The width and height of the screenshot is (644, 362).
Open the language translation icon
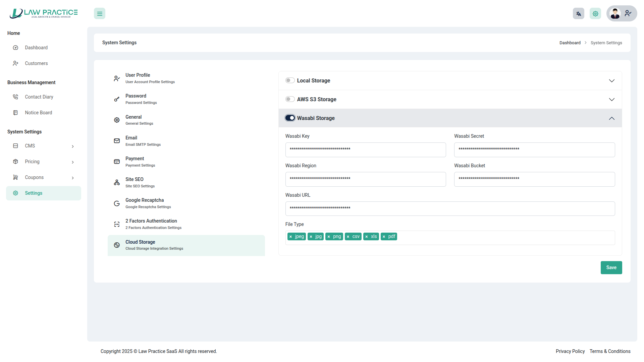pos(578,14)
